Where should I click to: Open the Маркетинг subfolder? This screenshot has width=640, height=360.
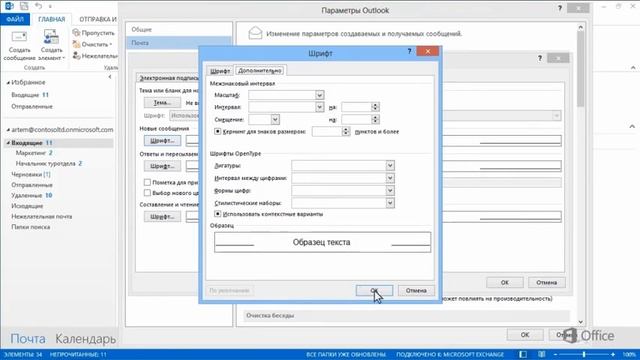tap(34, 153)
